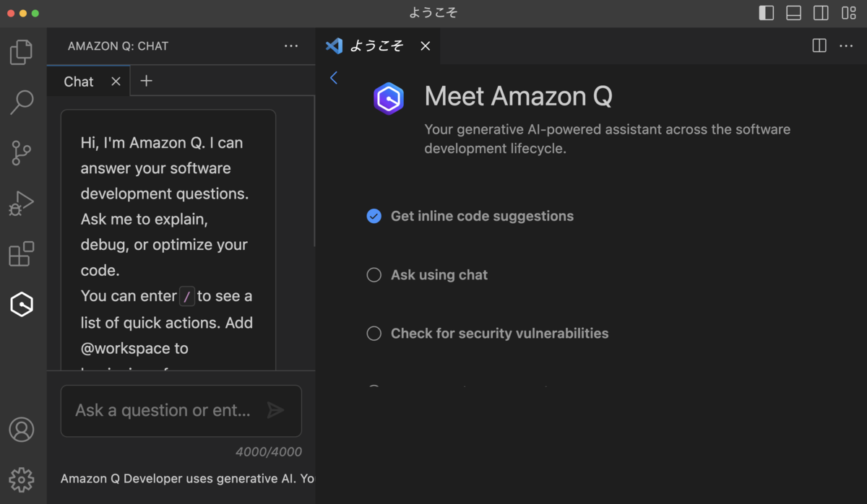Close the ようこそ editor tab
Image resolution: width=867 pixels, height=504 pixels.
coord(426,46)
